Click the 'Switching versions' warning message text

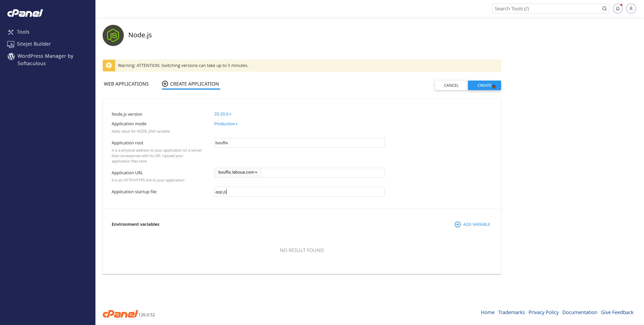click(x=183, y=65)
